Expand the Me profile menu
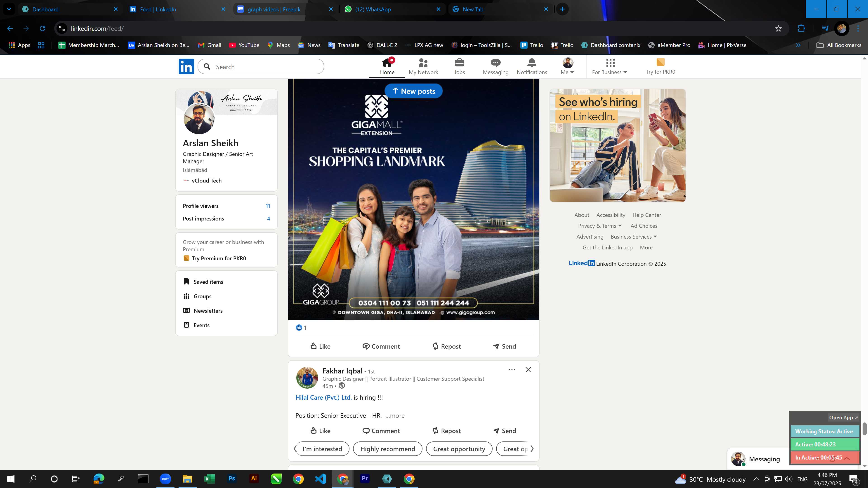 (x=567, y=66)
